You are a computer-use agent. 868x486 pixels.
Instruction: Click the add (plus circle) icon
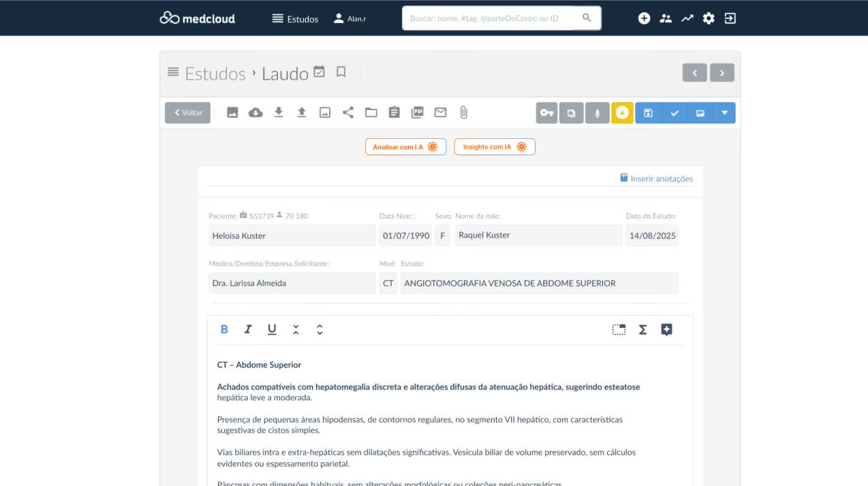coord(644,18)
